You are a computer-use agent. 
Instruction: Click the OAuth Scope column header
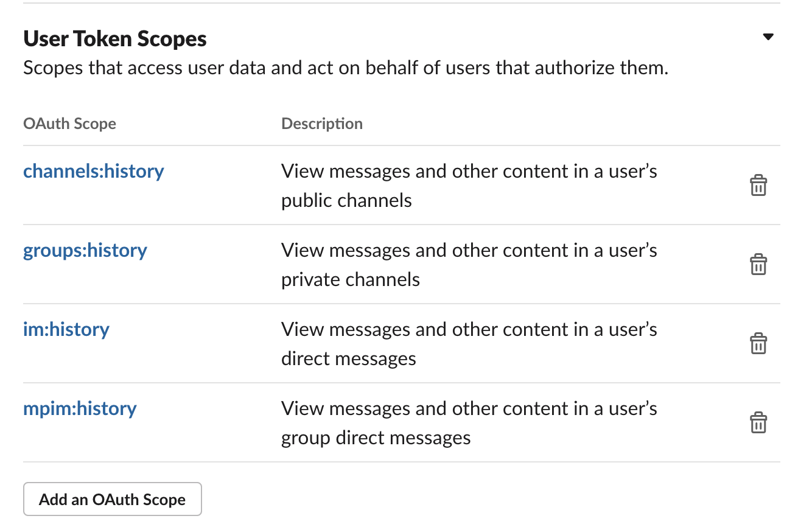pos(69,124)
